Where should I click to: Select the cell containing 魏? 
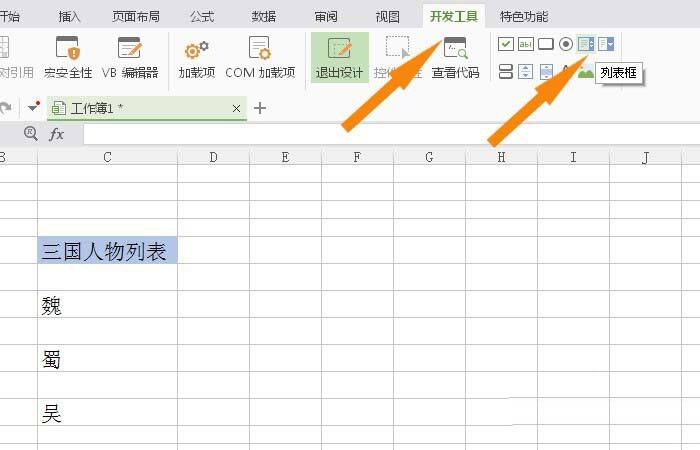coord(108,304)
